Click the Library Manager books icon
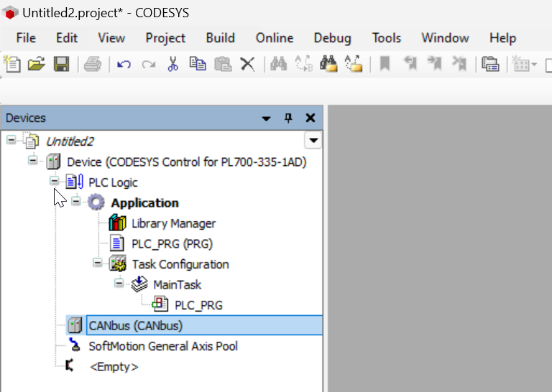Screen dimensions: 552x392 coord(117,223)
